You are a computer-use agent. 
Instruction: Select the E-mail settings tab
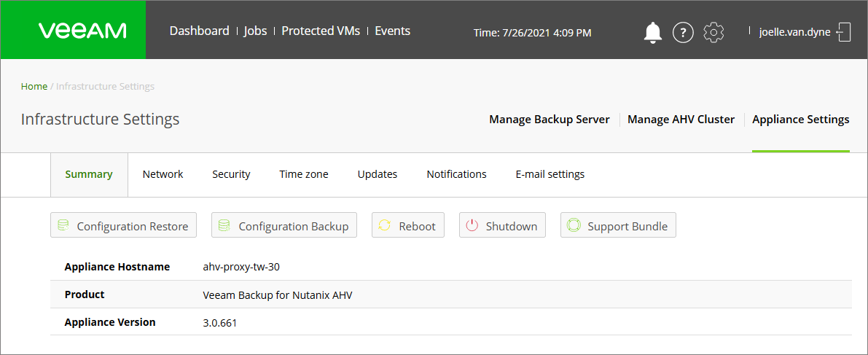[550, 174]
